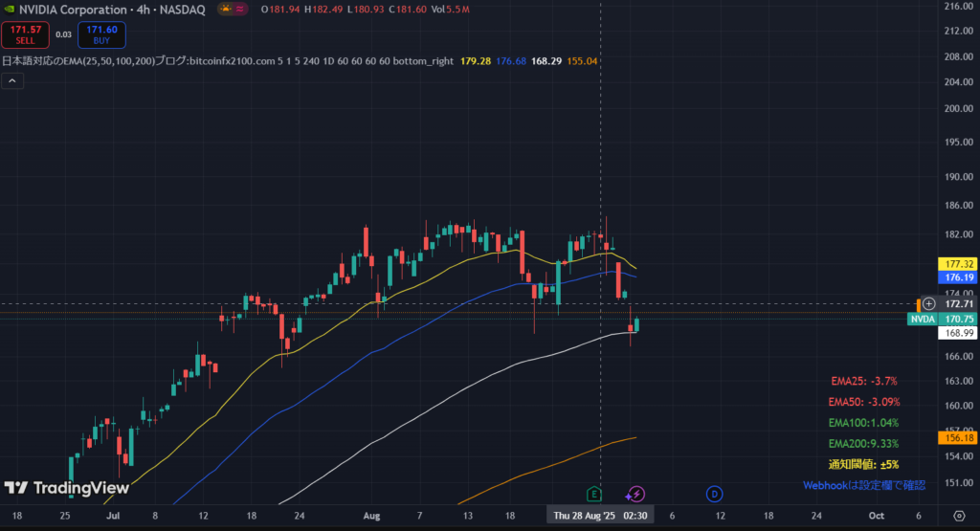This screenshot has height=531, width=980.
Task: Click the NASDAQ exchange label
Action: 183,10
